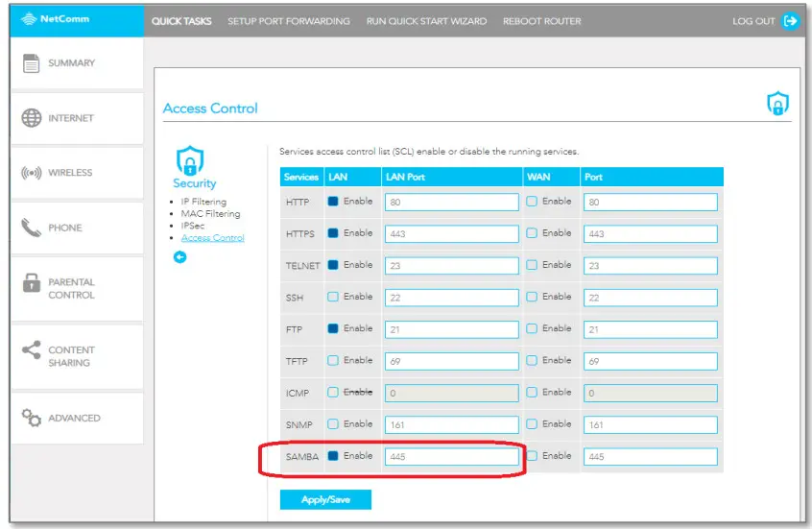812x529 pixels.
Task: Enable SNMP LAN access checkbox
Action: click(x=333, y=423)
